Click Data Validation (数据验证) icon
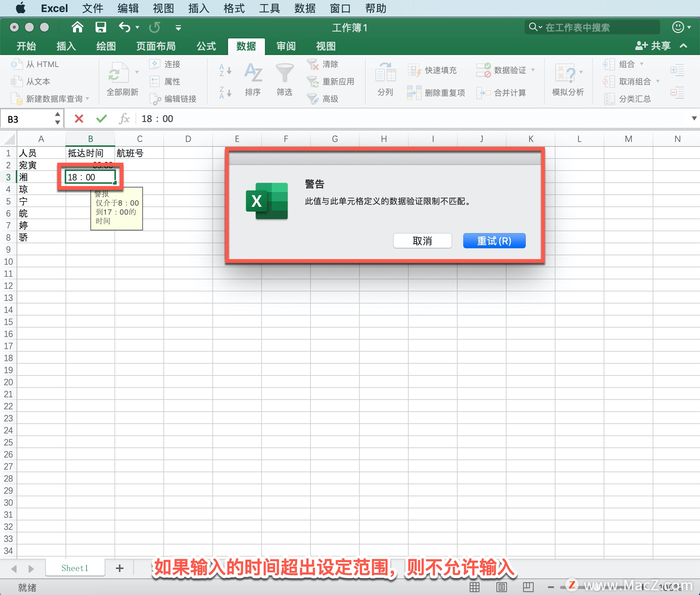This screenshot has height=595, width=700. pos(484,70)
